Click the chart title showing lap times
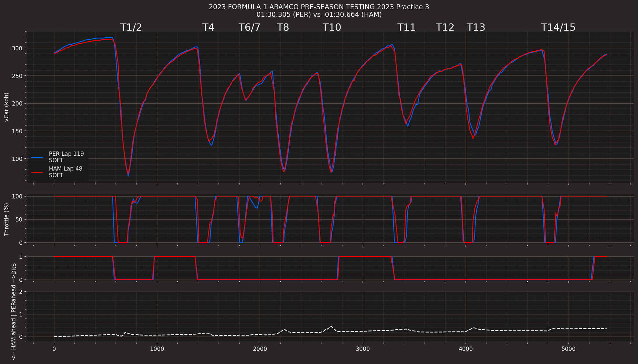Image resolution: width=638 pixels, height=364 pixels. coord(319,14)
